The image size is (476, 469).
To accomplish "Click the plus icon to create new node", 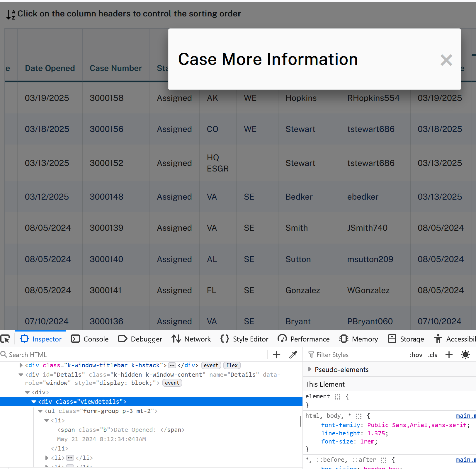I will click(x=276, y=355).
